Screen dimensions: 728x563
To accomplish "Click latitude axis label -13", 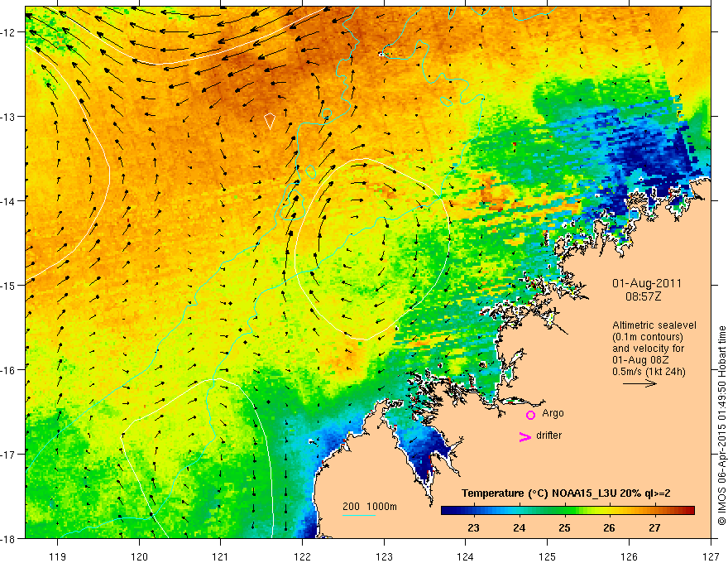I will (9, 117).
